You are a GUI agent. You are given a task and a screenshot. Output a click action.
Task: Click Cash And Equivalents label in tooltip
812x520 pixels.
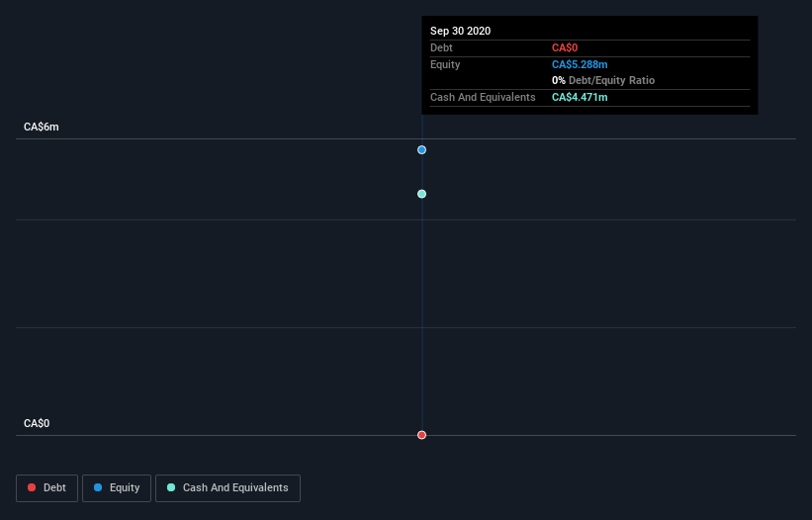coord(483,97)
